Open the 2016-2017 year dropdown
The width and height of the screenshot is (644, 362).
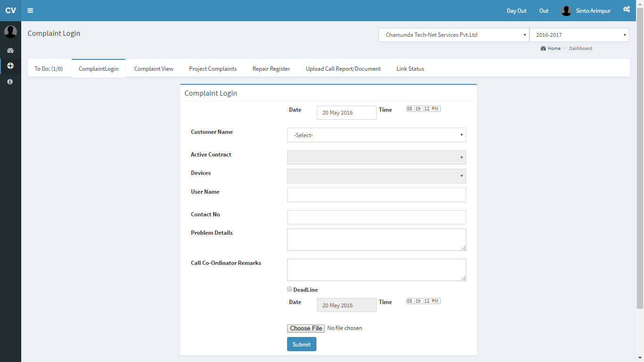[x=579, y=35]
